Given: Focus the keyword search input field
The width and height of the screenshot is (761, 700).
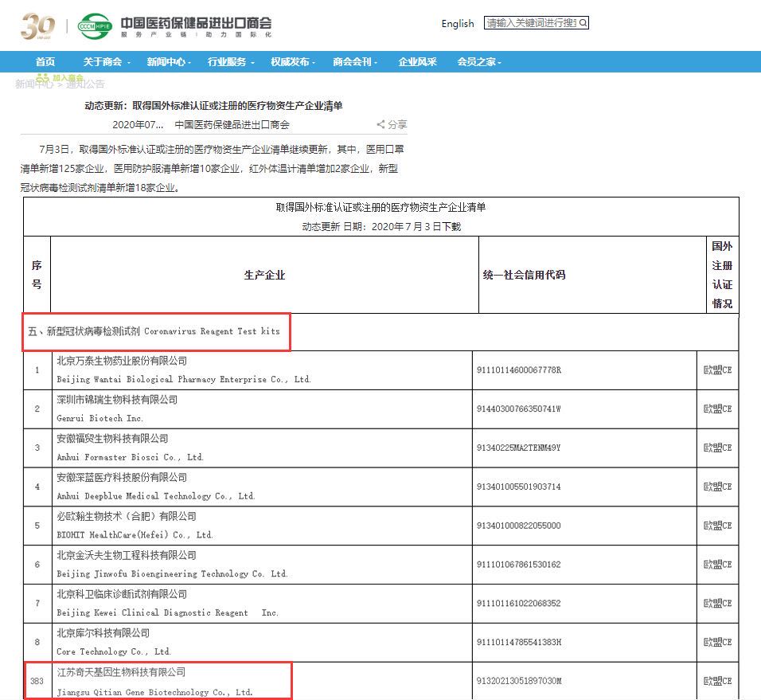Looking at the screenshot, I should [532, 23].
